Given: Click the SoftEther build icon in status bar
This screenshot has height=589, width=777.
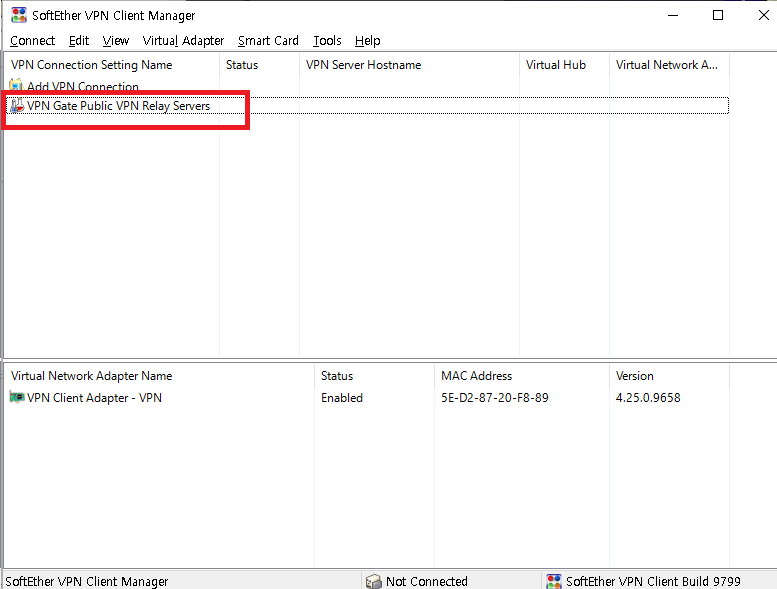Looking at the screenshot, I should click(554, 581).
